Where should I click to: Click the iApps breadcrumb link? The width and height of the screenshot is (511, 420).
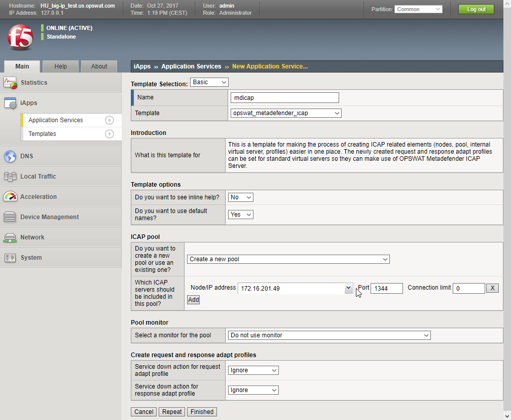pos(142,66)
